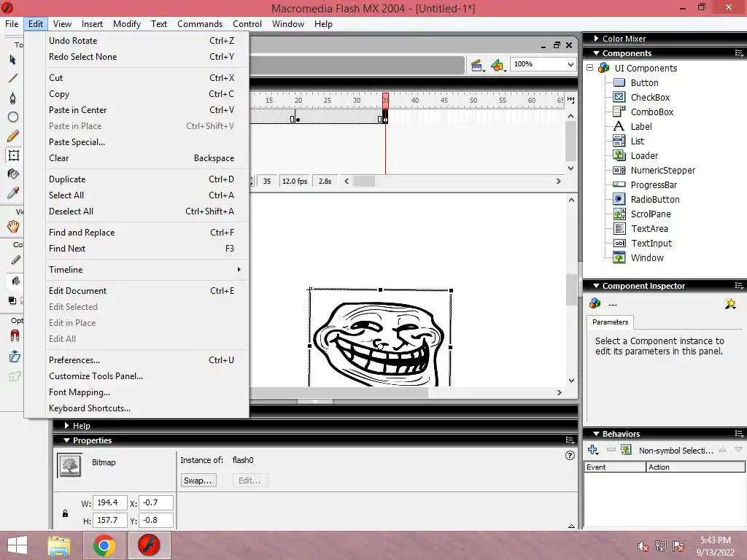Select the ComboBox component
Viewport: 747px width, 560px height.
[651, 112]
